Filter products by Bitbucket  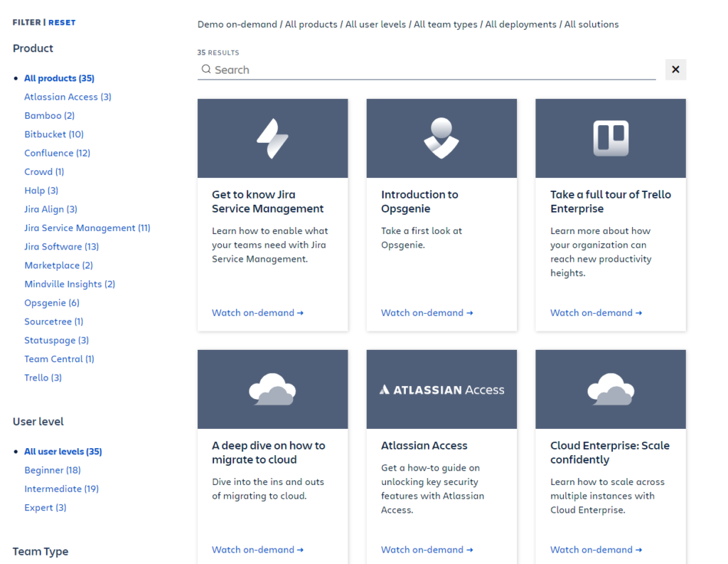53,134
